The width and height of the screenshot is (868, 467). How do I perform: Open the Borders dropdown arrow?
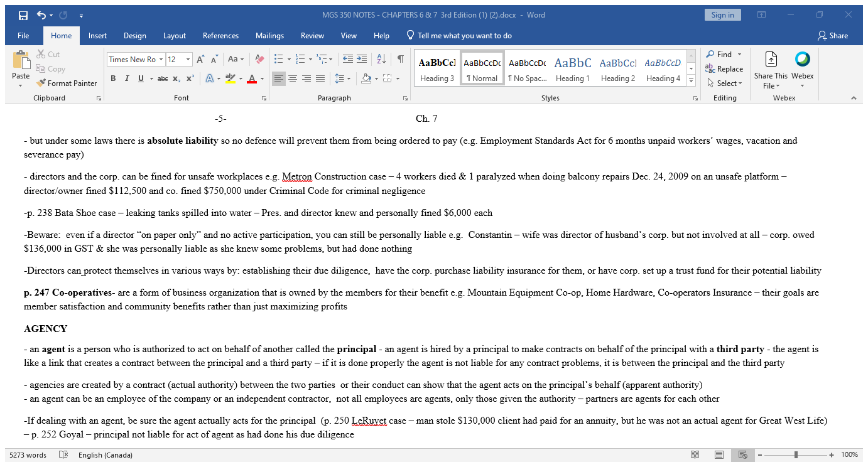(x=398, y=78)
